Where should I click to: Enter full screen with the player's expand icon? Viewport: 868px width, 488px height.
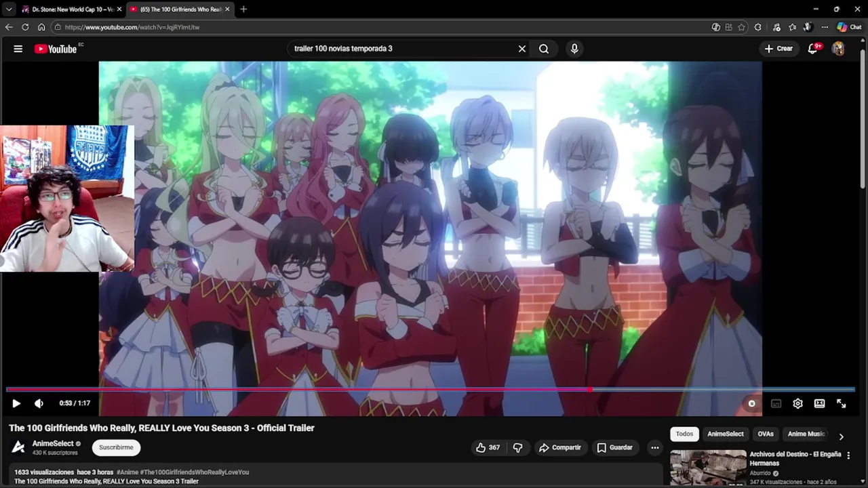(x=841, y=403)
